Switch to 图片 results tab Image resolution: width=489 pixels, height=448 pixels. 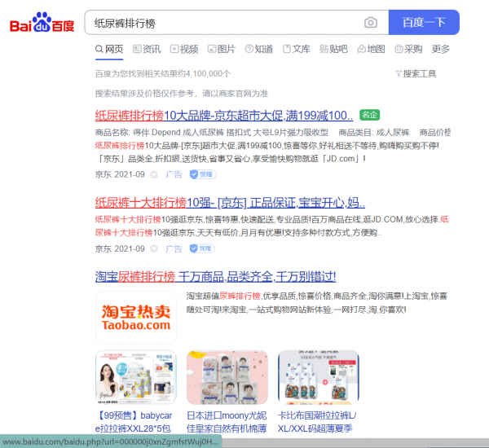pos(221,49)
